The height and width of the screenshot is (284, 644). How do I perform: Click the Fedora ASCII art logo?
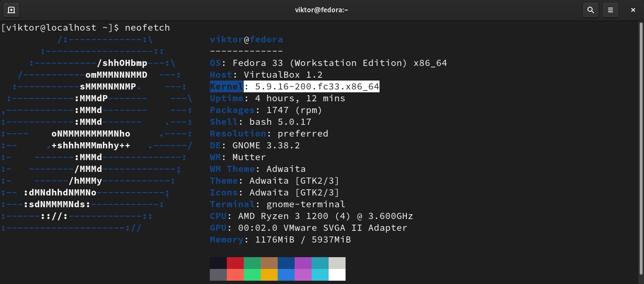[x=97, y=134]
